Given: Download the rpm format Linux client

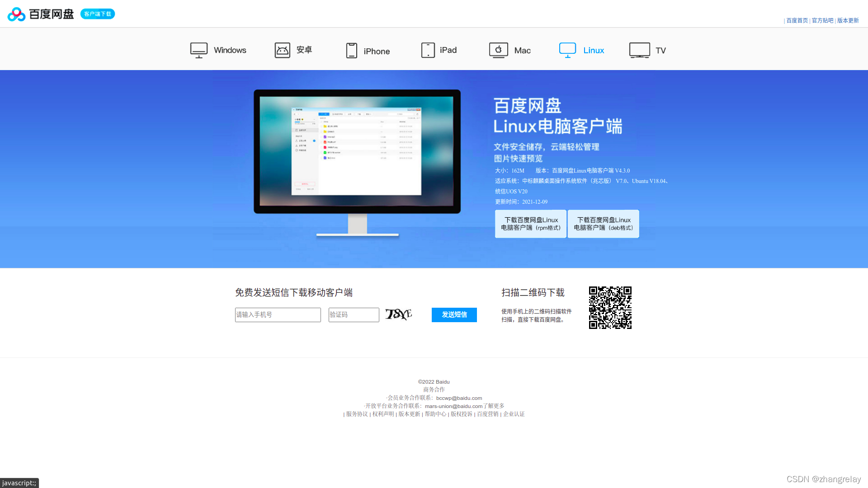Looking at the screenshot, I should pos(530,224).
